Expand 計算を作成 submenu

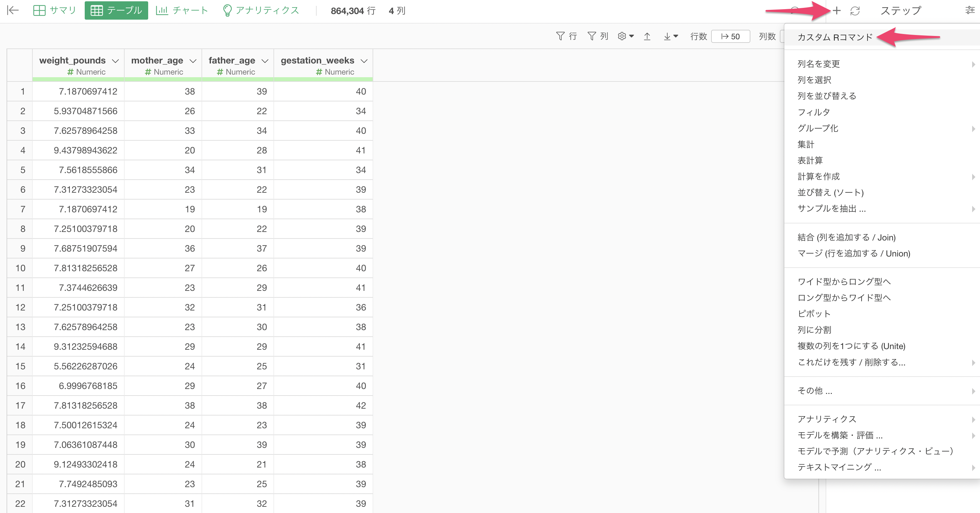coord(882,176)
